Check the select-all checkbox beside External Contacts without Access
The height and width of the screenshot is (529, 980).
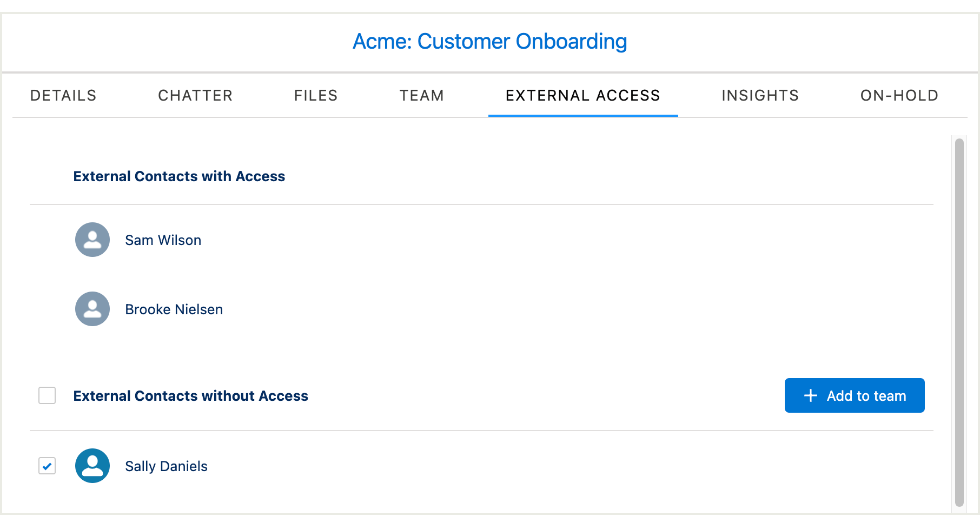[47, 395]
